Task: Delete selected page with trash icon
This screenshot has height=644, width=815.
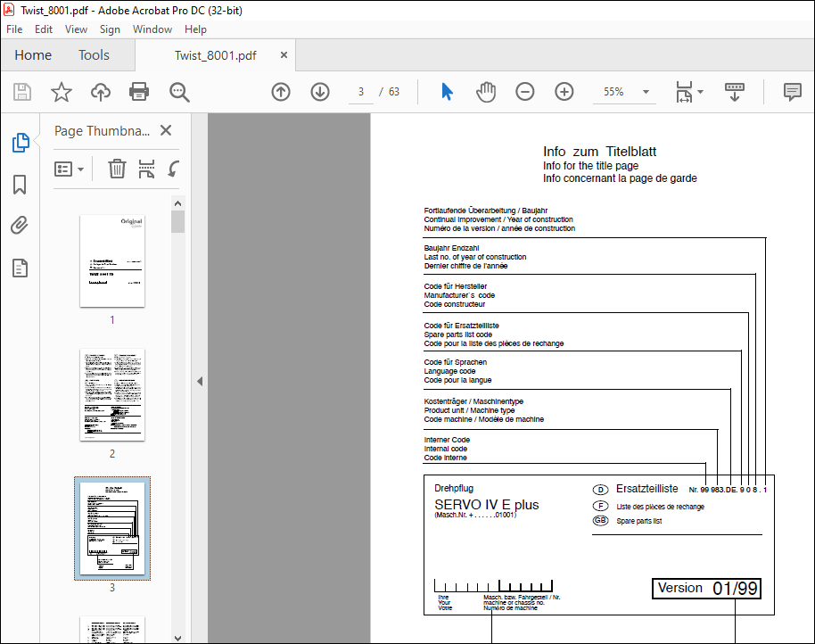Action: [x=117, y=169]
